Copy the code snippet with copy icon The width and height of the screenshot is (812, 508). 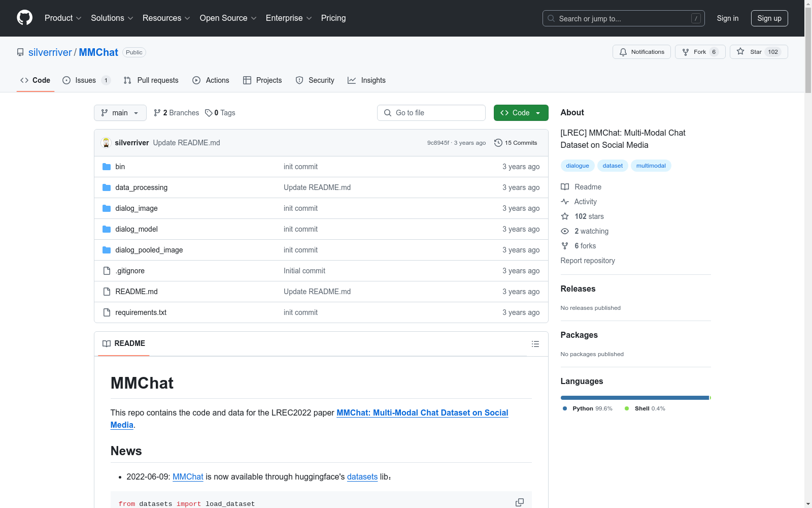point(520,502)
